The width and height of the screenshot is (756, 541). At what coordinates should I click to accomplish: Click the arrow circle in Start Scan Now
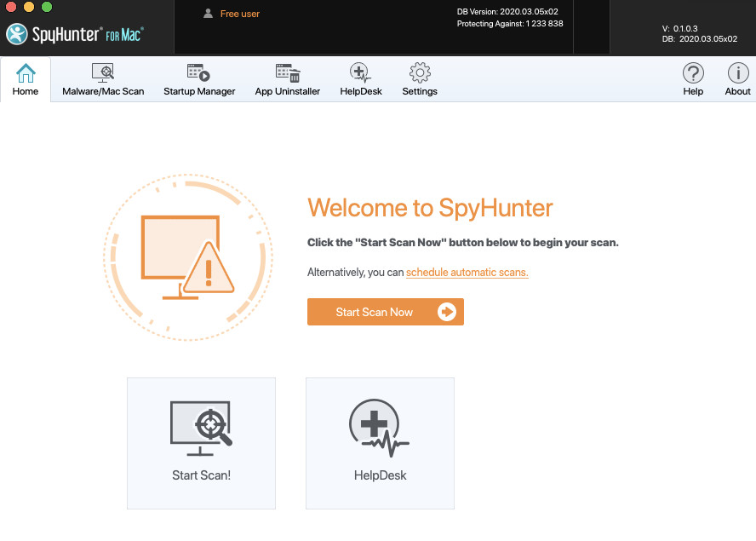(446, 312)
